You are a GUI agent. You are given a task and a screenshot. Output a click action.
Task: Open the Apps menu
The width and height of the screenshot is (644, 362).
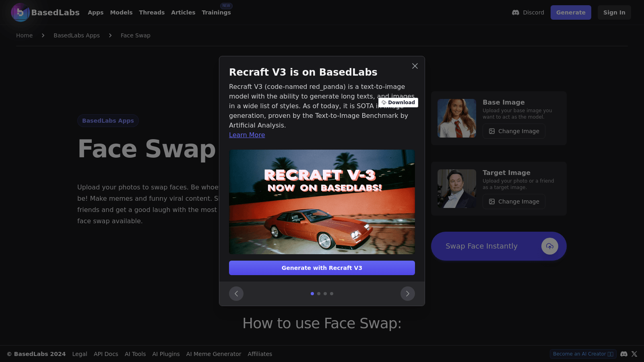tap(96, 12)
